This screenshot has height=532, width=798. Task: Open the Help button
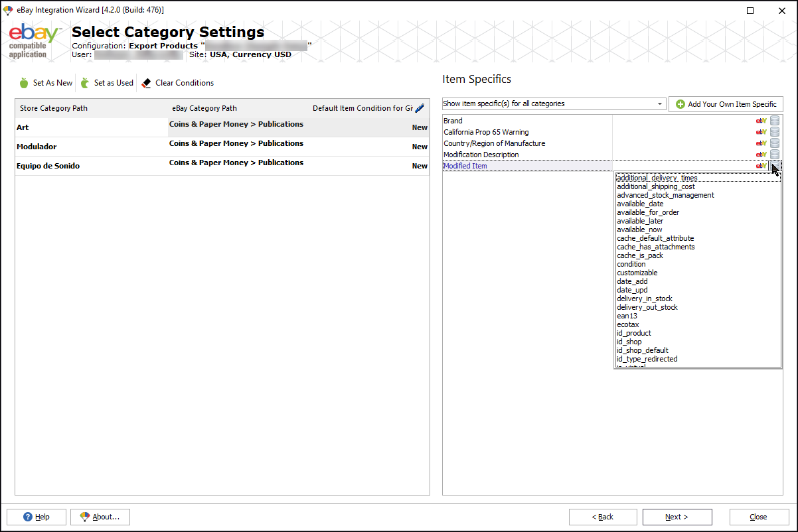(x=37, y=517)
